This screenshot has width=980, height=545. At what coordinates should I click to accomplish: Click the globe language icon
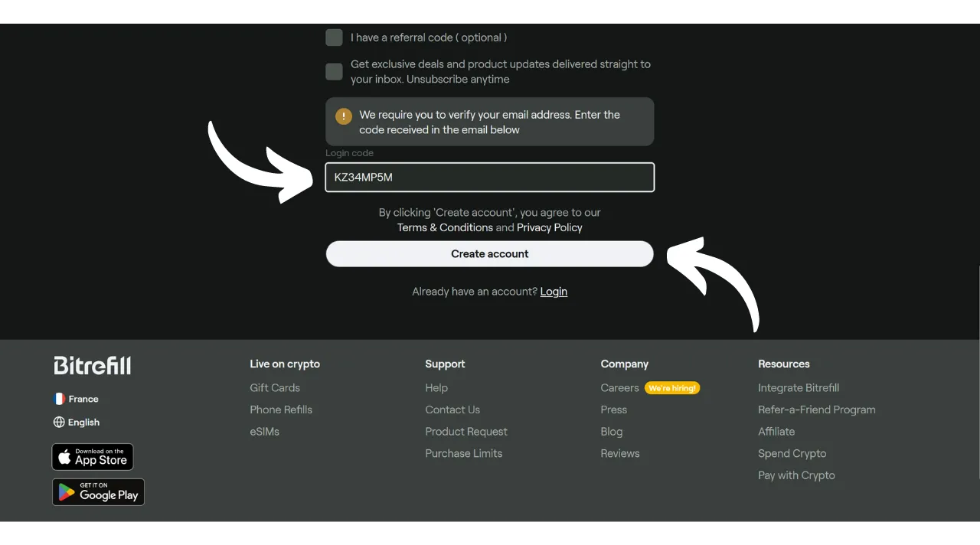(x=59, y=423)
